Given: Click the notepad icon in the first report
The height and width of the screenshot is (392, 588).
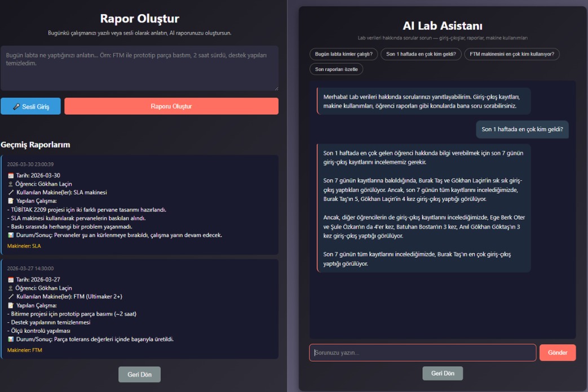Looking at the screenshot, I should [11, 201].
